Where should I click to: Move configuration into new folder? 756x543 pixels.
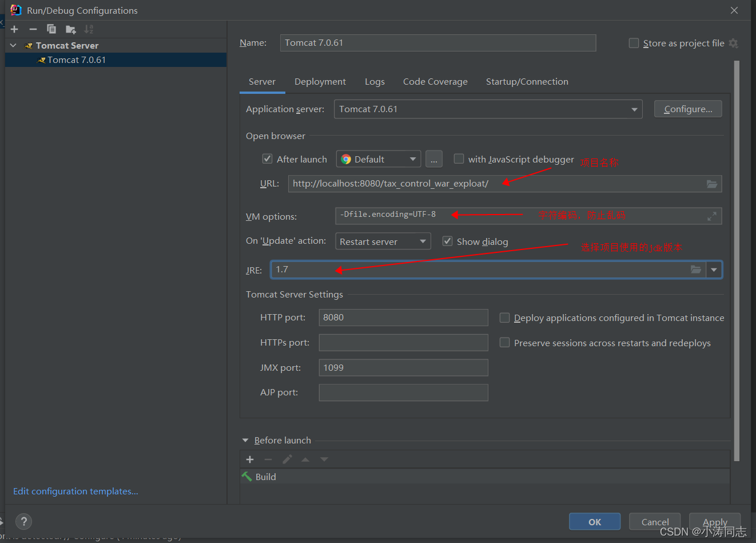click(x=71, y=29)
